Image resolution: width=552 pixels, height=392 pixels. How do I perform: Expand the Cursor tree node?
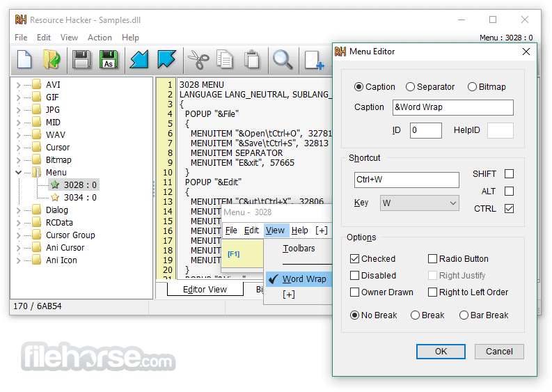19,148
